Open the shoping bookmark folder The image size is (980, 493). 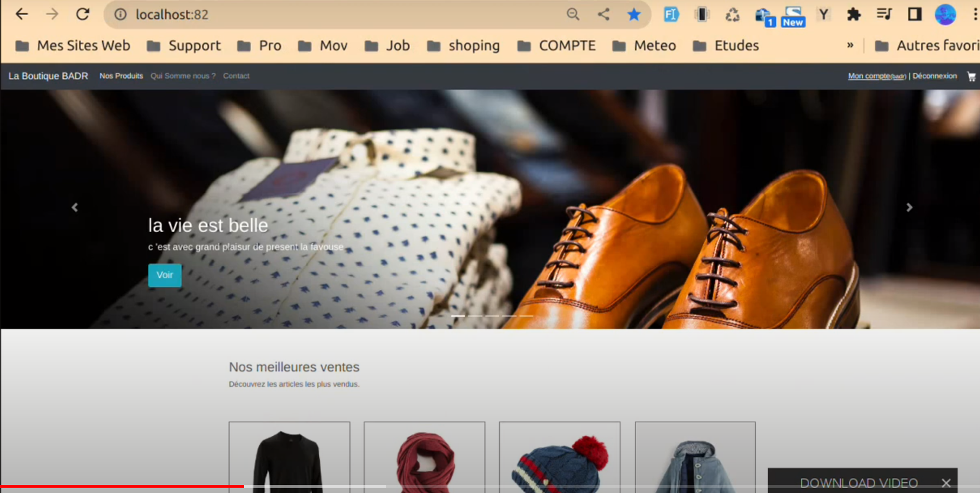coord(464,45)
